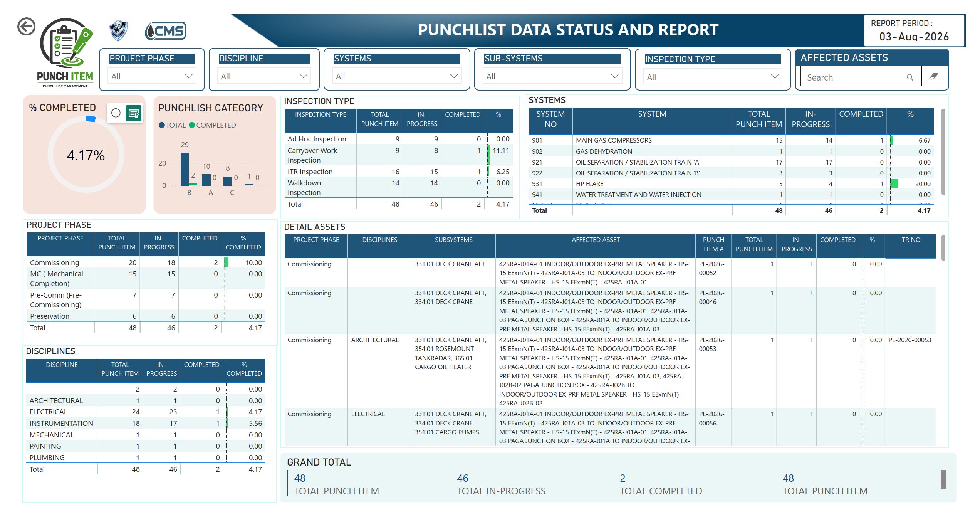Select MAIN GAS COMPRESSORS system row
The width and height of the screenshot is (980, 523).
[x=731, y=140]
